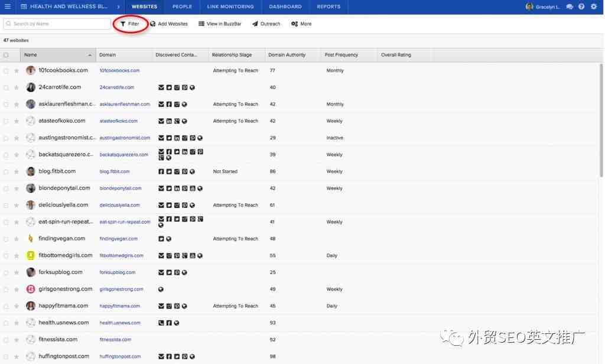The width and height of the screenshot is (605, 364).
Task: Click the Facebook icon for blog.fitbit.com
Action: [161, 171]
